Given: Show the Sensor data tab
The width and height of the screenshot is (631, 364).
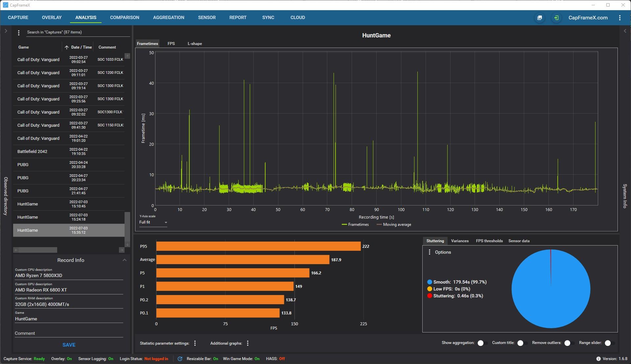Looking at the screenshot, I should pyautogui.click(x=519, y=241).
